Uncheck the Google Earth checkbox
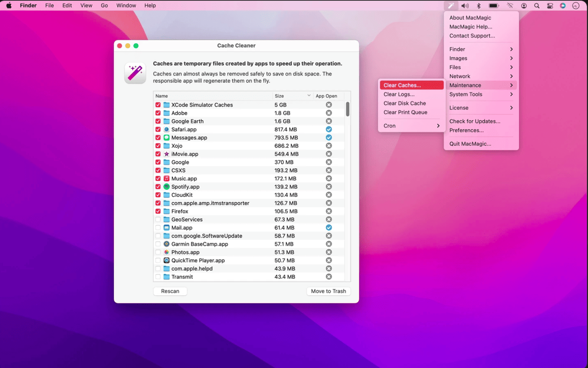 (158, 121)
